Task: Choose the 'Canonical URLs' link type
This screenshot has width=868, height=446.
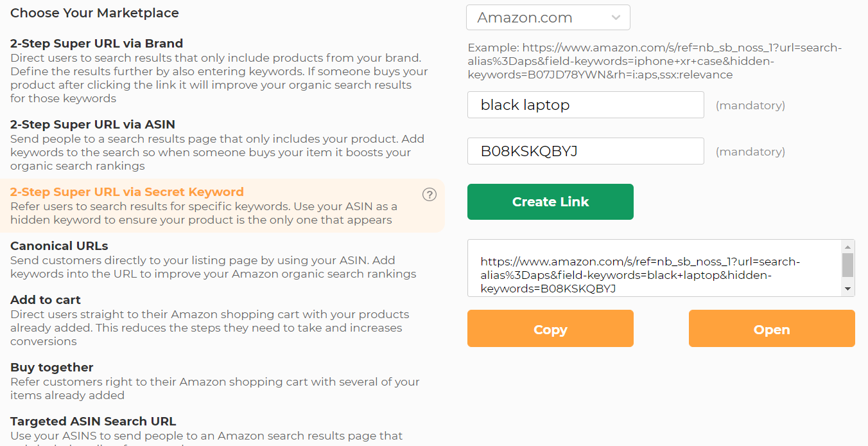Action: tap(59, 245)
